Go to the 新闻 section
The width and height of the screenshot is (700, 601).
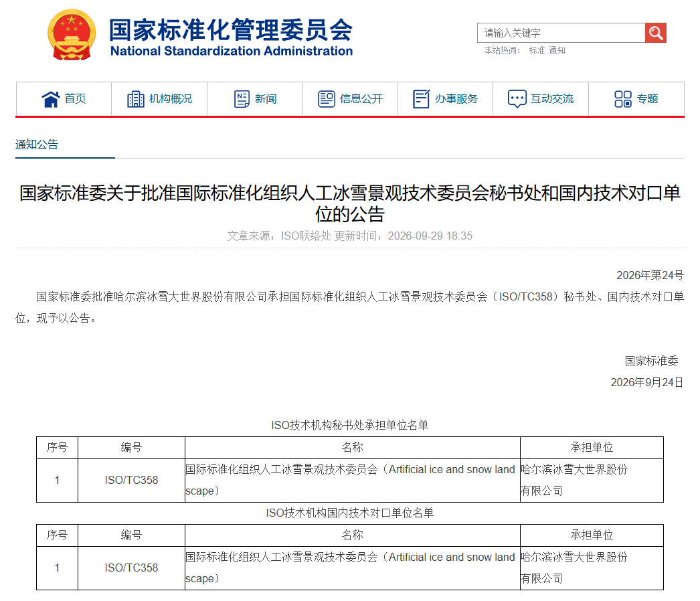(x=255, y=98)
